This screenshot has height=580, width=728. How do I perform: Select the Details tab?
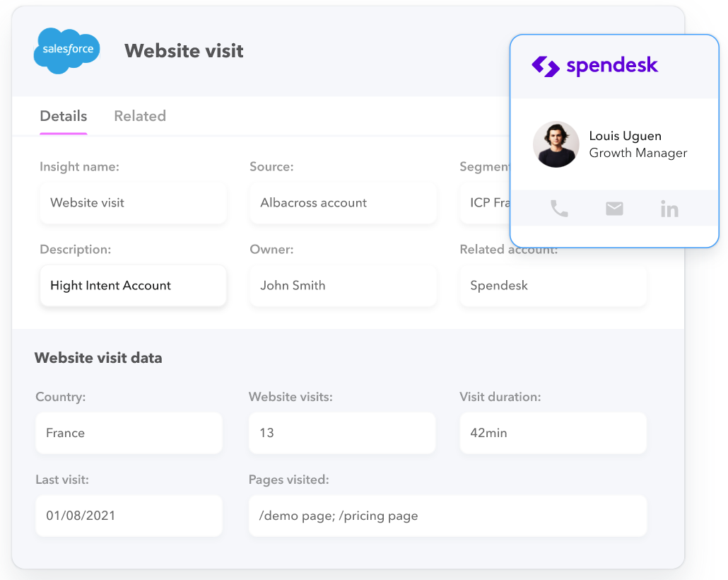[x=64, y=116]
